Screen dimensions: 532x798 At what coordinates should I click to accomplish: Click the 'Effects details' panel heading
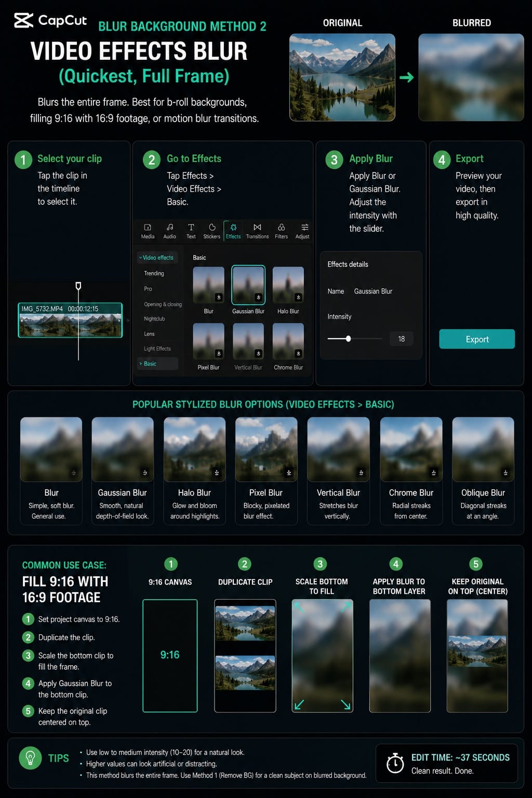(x=348, y=264)
